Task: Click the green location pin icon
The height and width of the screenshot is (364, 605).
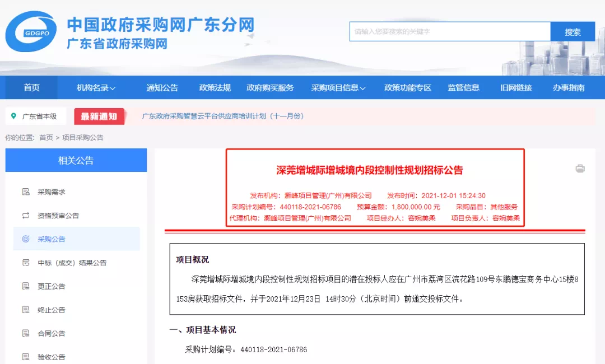Action: tap(13, 116)
